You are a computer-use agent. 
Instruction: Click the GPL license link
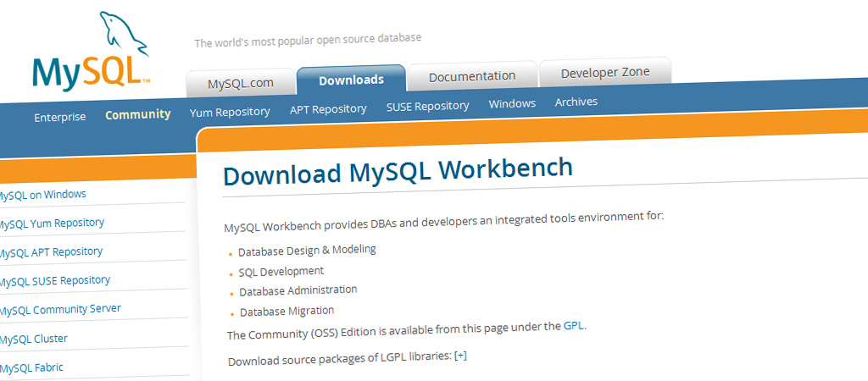(x=573, y=326)
